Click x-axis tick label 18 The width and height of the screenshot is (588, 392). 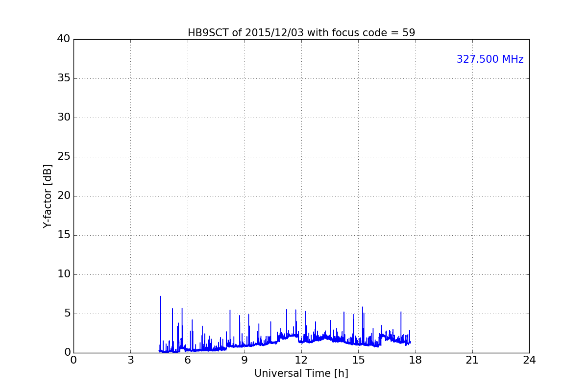pyautogui.click(x=416, y=360)
